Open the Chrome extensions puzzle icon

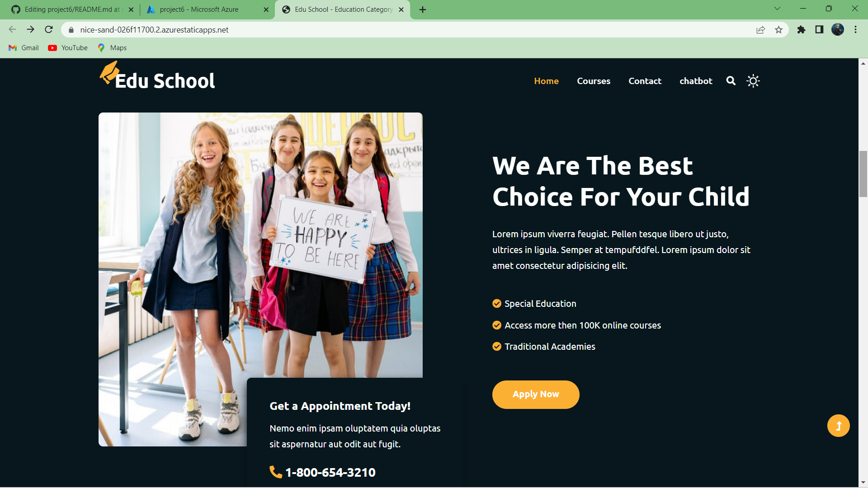[801, 30]
